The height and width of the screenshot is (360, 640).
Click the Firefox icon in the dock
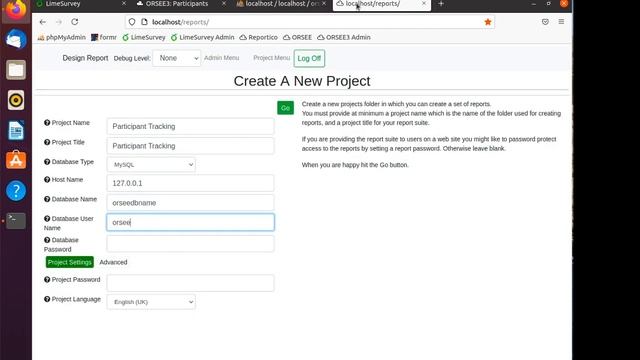16,10
